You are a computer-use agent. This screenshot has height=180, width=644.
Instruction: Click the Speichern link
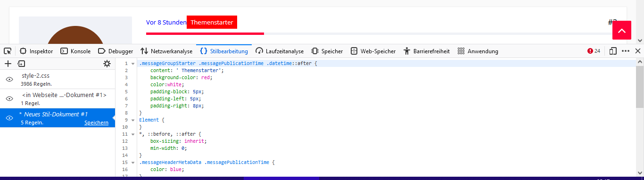tap(96, 123)
